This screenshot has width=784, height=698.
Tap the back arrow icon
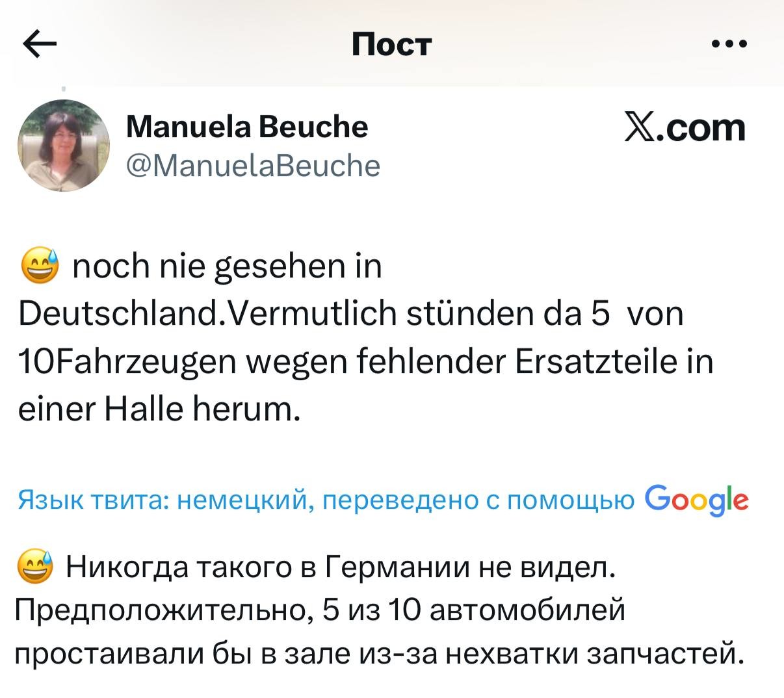(40, 44)
